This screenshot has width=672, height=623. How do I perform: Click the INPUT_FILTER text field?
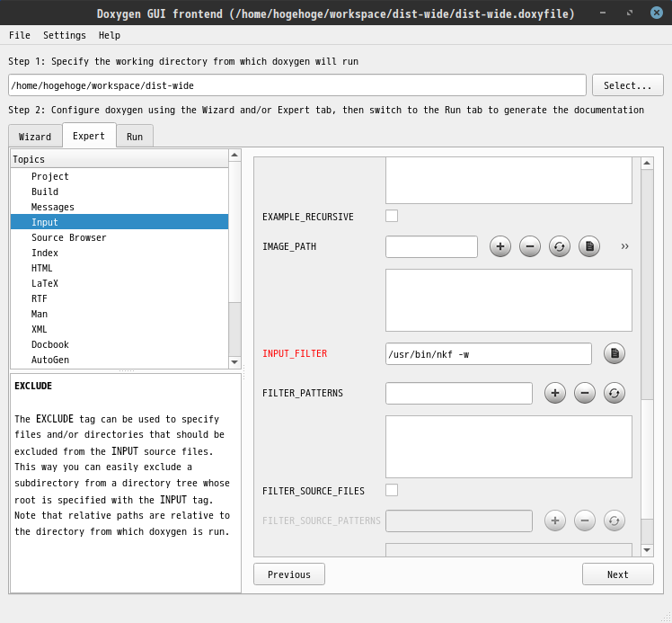(x=489, y=353)
